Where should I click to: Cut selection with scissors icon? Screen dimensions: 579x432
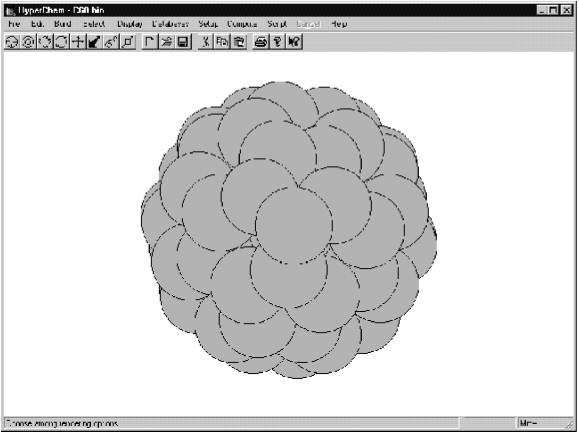pyautogui.click(x=205, y=42)
